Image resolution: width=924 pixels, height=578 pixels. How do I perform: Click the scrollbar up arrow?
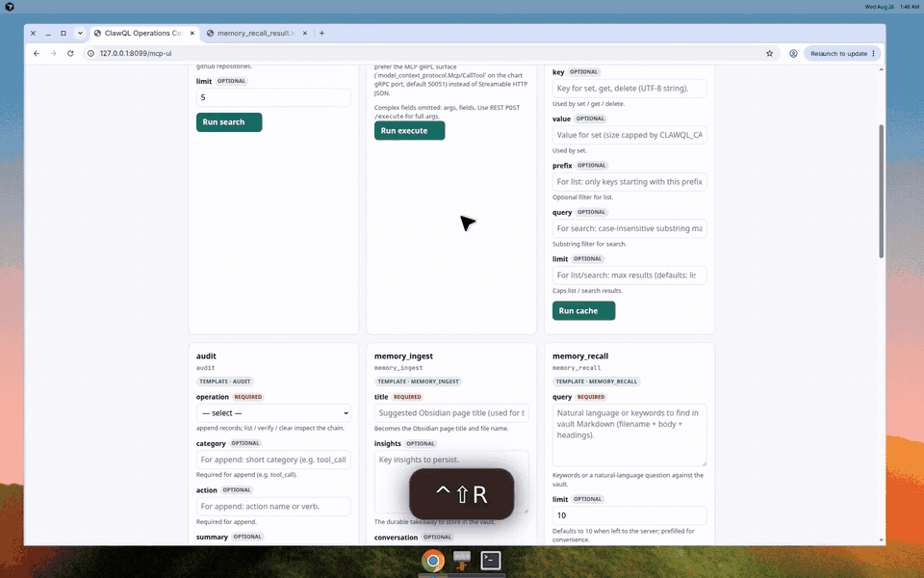click(x=881, y=69)
